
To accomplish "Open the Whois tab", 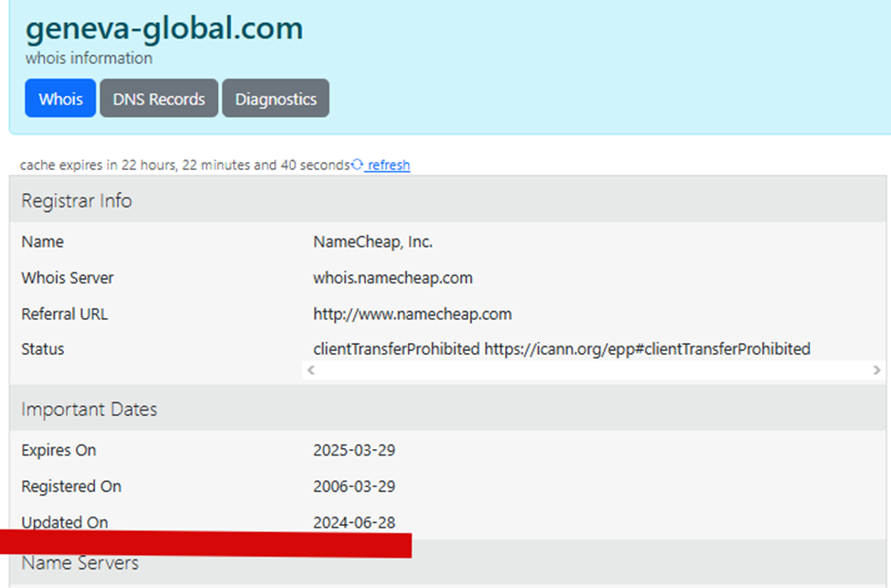I will [60, 98].
